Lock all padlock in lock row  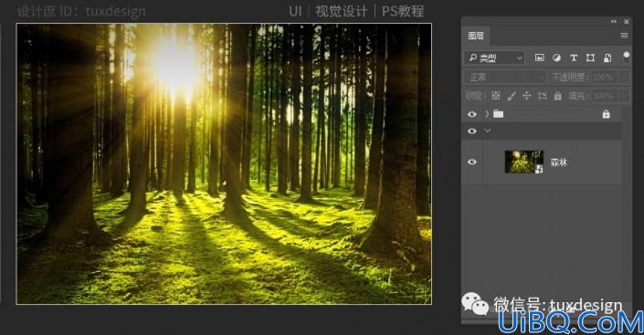(558, 96)
